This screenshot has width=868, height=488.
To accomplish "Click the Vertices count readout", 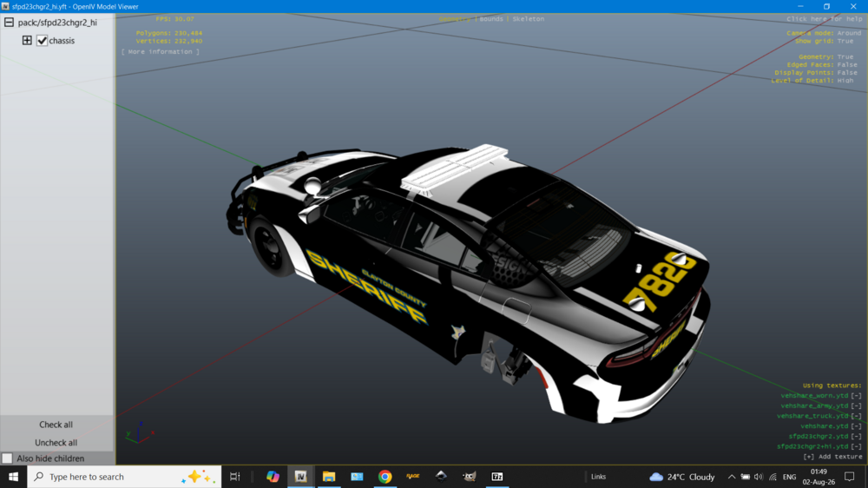I will pos(169,41).
